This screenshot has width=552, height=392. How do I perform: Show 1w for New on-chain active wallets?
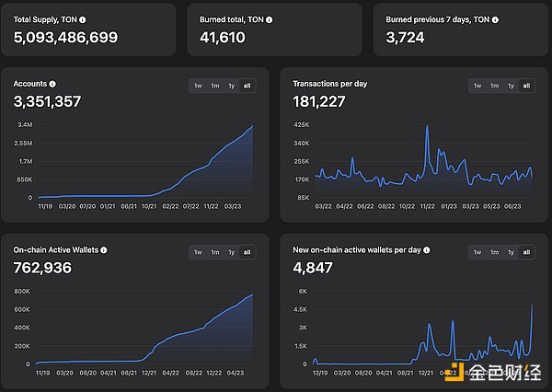(477, 252)
